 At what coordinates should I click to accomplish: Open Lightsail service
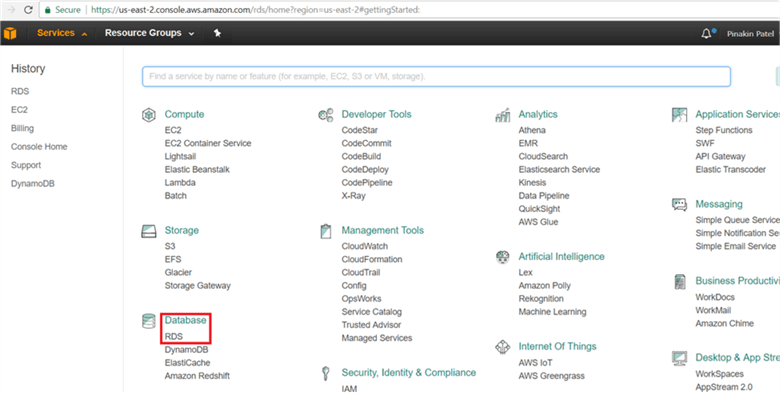[x=180, y=156]
